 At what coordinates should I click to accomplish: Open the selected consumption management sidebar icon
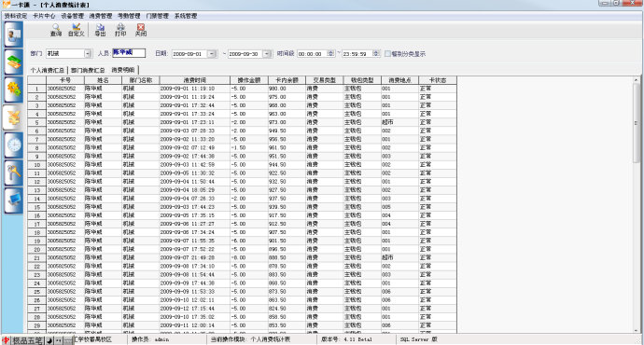coord(14,117)
